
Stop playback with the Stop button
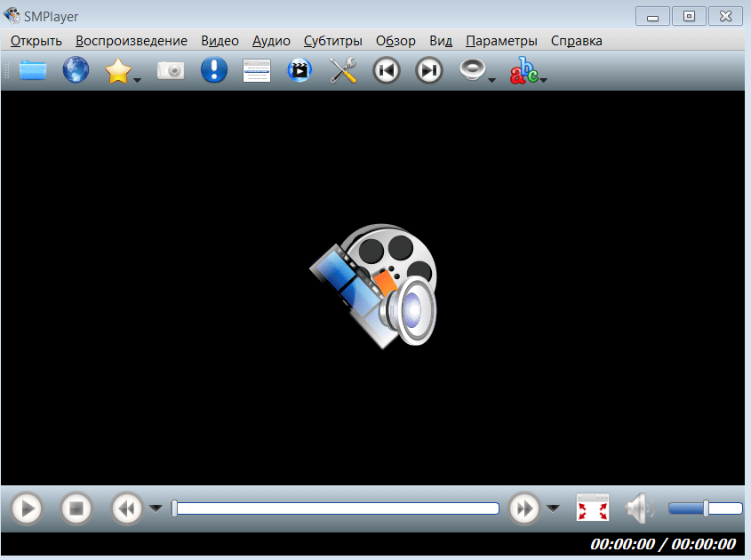click(76, 508)
